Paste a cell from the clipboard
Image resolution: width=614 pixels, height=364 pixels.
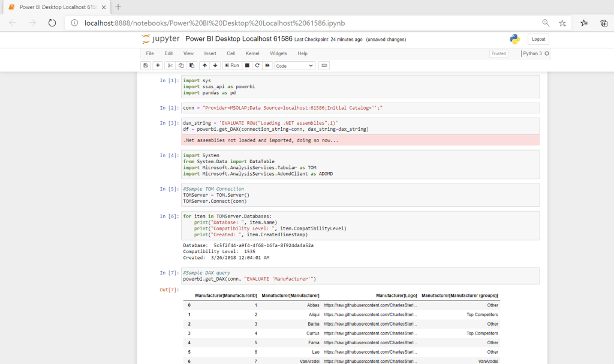pyautogui.click(x=192, y=65)
